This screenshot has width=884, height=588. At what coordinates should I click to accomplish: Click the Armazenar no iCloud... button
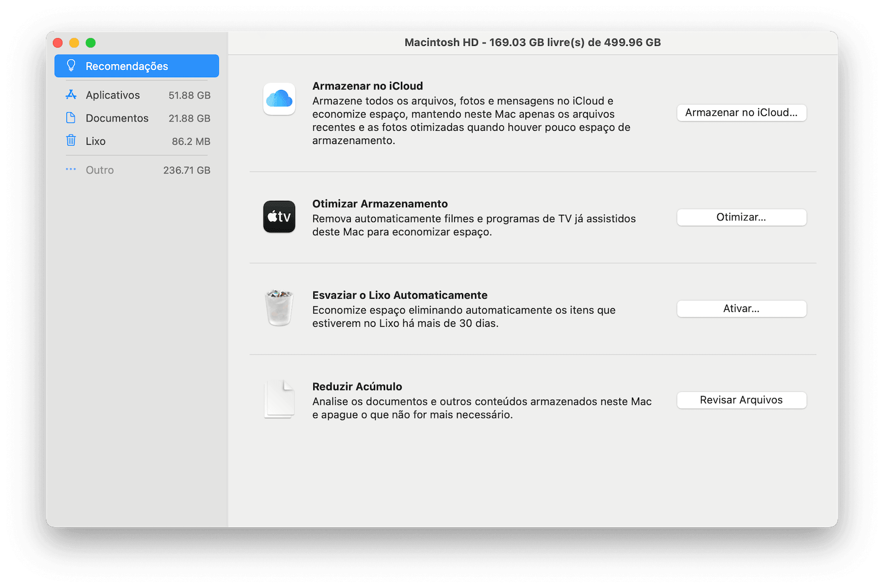[x=741, y=113]
